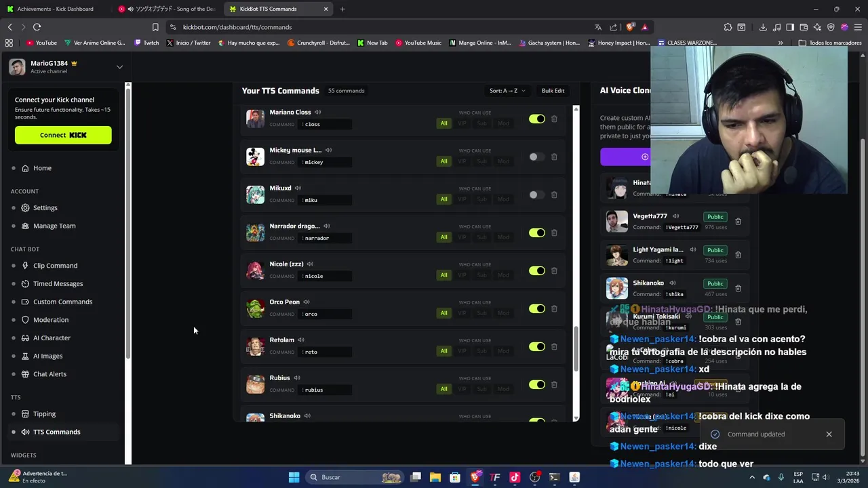Screen dimensions: 868x488
Task: Delete the Retolam command
Action: [x=554, y=346]
